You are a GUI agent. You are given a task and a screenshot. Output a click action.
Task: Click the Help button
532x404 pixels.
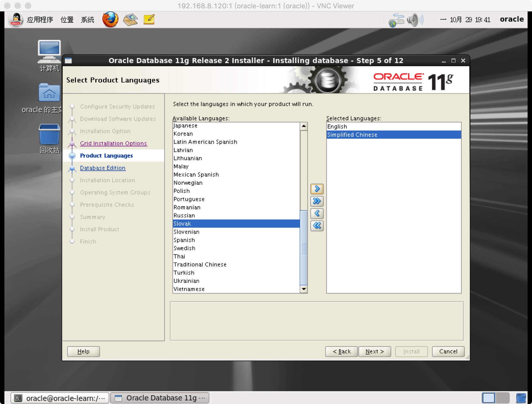[83, 351]
